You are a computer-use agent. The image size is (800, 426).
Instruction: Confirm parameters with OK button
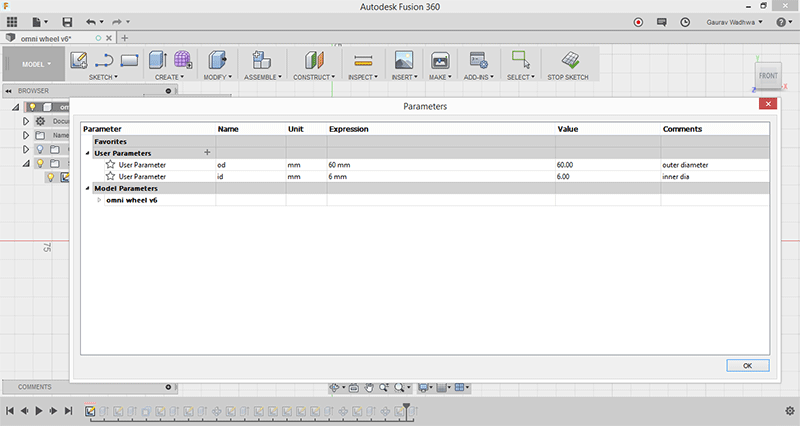click(x=747, y=365)
